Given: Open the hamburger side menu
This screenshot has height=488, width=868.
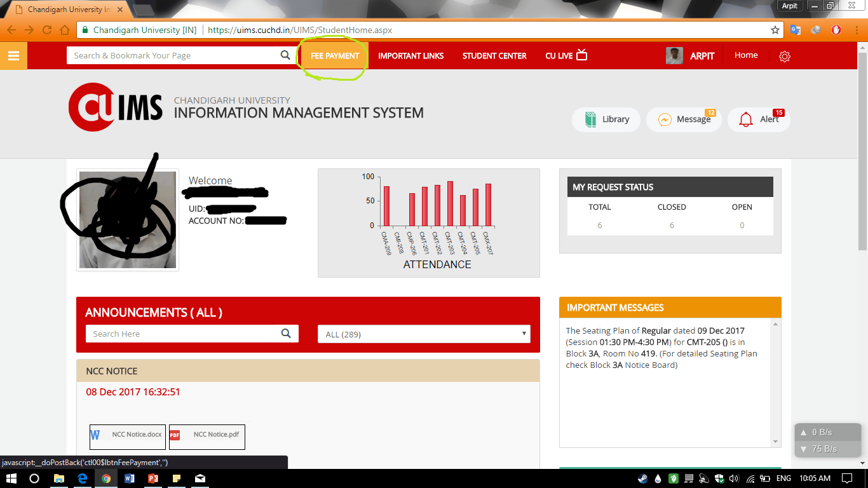Looking at the screenshot, I should coord(13,56).
